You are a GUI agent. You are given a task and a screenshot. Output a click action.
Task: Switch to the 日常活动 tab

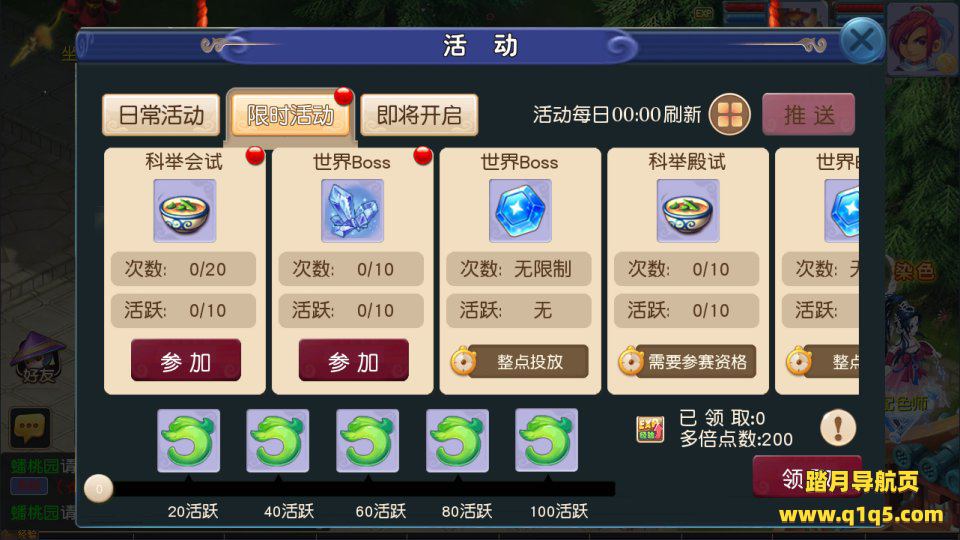(x=161, y=115)
